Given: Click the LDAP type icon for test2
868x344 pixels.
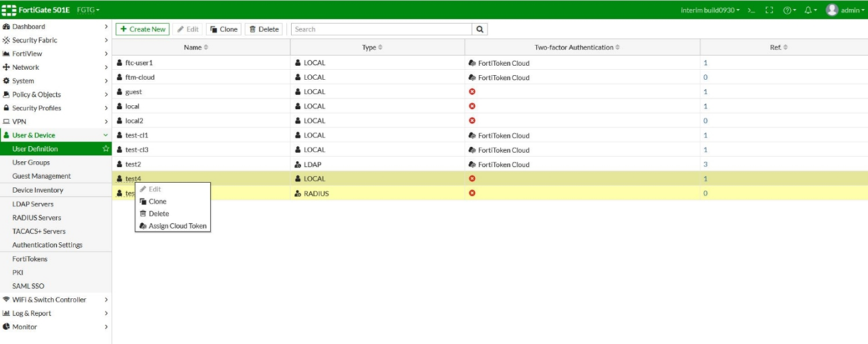Looking at the screenshot, I should click(x=298, y=164).
